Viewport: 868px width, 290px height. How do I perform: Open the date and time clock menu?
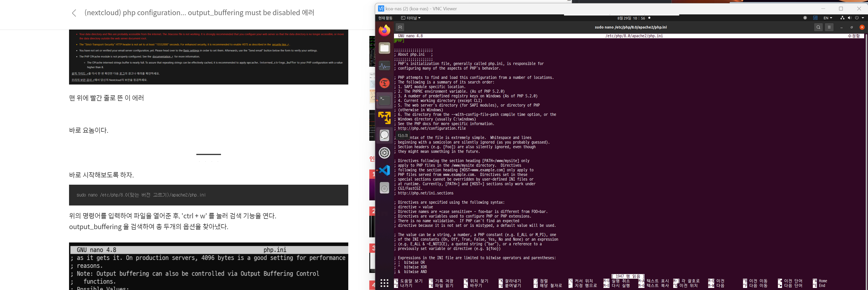(631, 18)
